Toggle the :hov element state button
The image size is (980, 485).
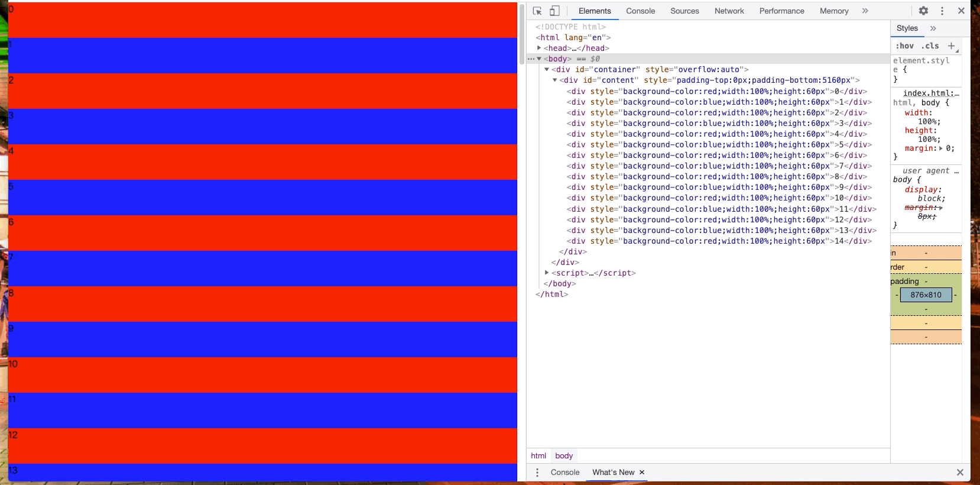(904, 46)
